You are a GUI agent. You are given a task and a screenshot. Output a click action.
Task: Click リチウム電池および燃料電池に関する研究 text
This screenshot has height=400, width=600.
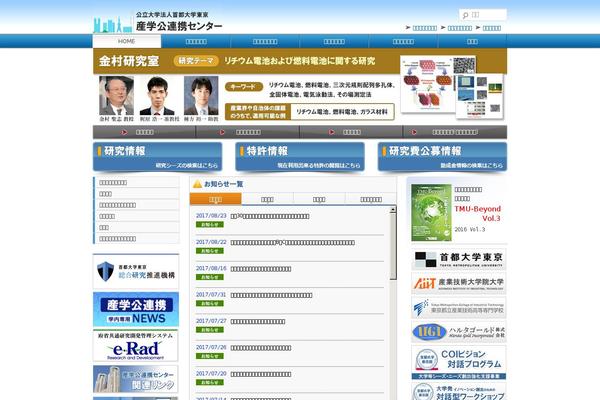(300, 61)
